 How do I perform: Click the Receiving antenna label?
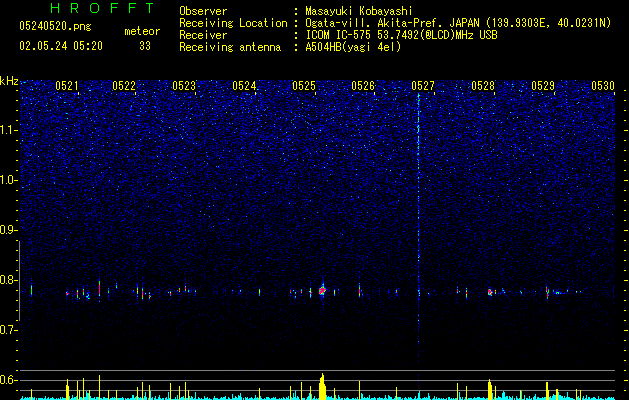[x=230, y=47]
